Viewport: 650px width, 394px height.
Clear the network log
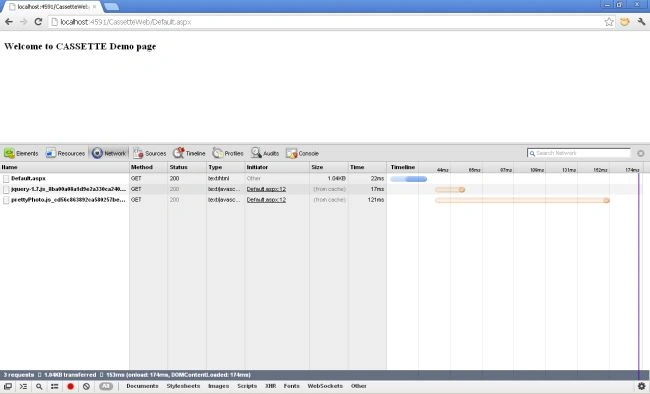86,386
